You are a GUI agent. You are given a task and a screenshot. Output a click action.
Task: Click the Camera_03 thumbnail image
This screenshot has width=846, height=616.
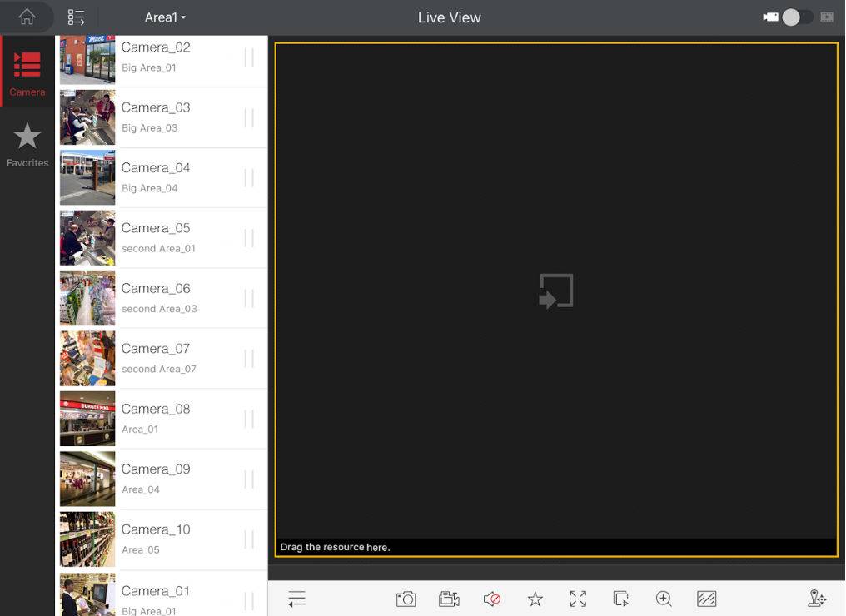point(87,117)
